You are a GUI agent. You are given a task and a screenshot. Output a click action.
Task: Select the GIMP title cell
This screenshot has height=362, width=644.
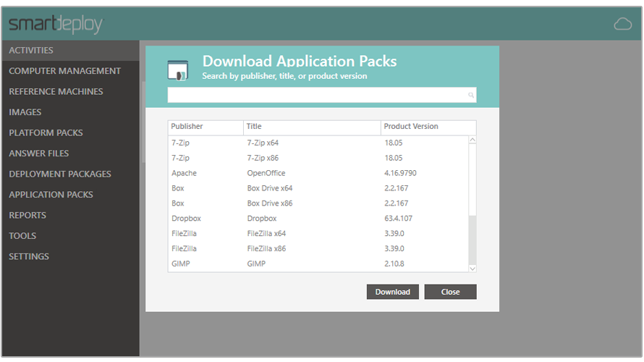click(256, 264)
